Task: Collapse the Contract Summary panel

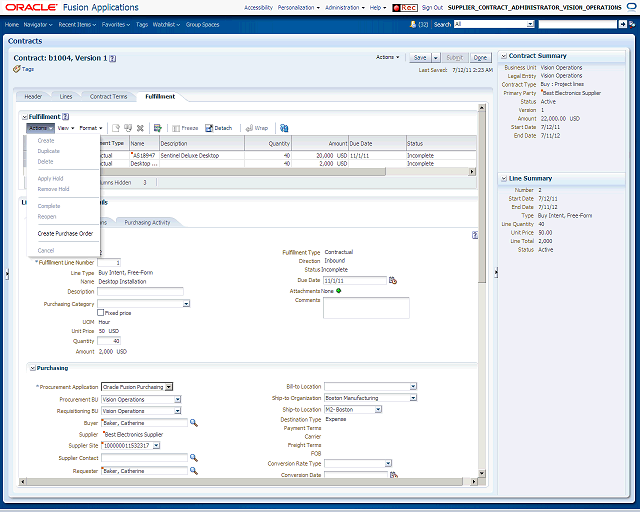Action: point(504,56)
